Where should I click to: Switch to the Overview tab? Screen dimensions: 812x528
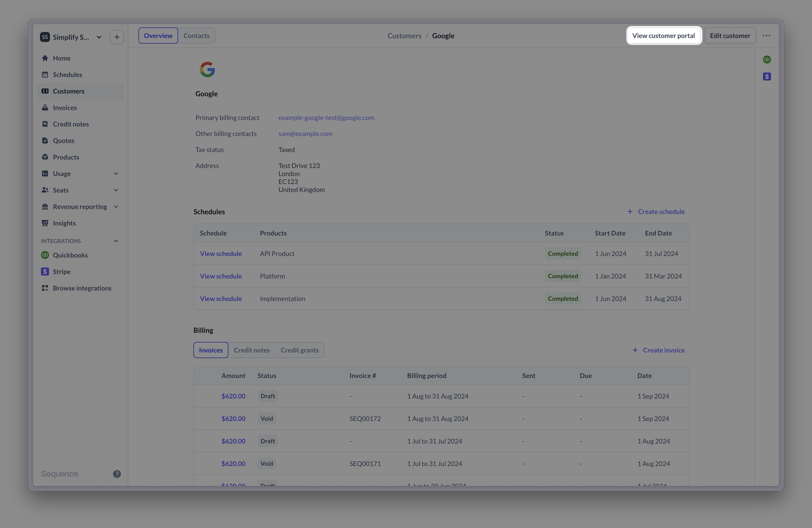point(158,35)
